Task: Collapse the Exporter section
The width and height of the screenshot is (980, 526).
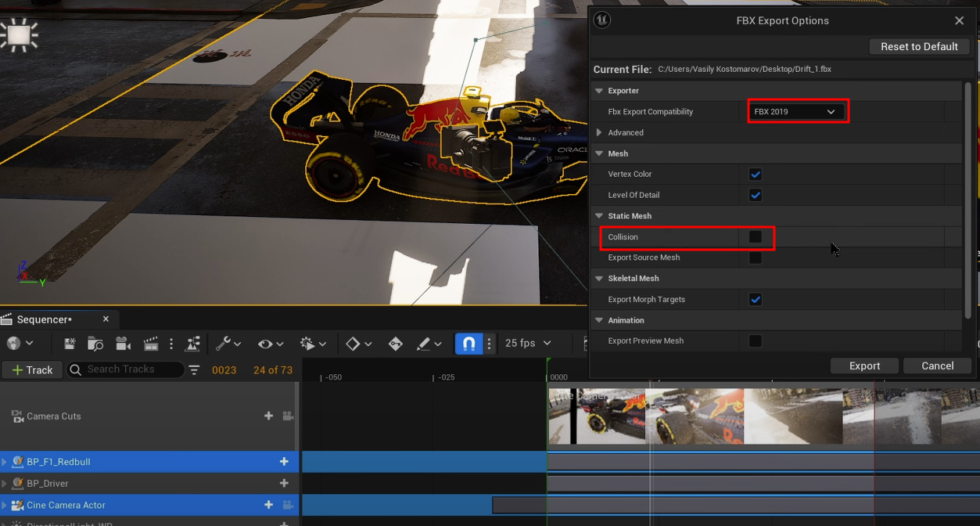Action: click(x=598, y=91)
